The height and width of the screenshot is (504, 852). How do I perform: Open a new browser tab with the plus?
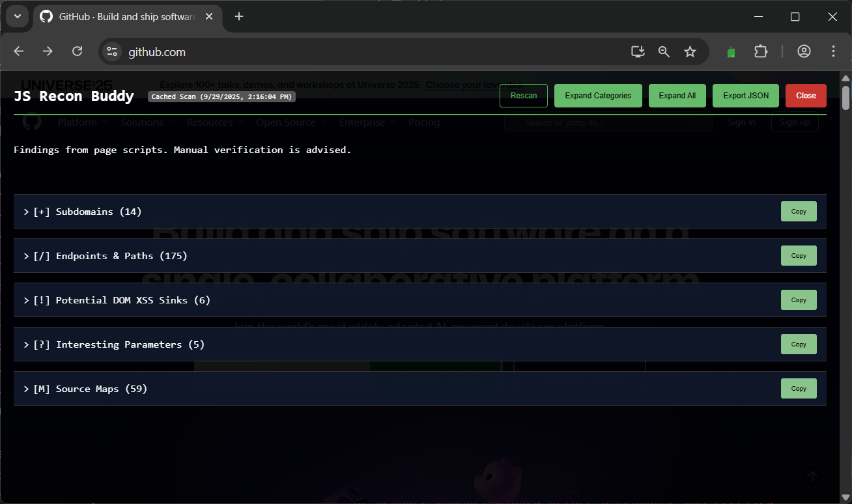pyautogui.click(x=238, y=16)
